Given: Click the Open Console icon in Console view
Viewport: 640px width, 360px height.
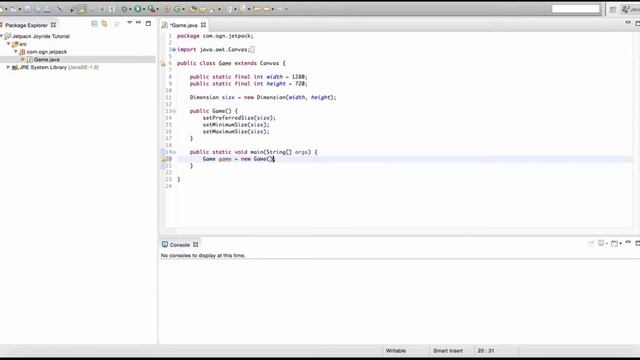Looking at the screenshot, I should point(614,244).
